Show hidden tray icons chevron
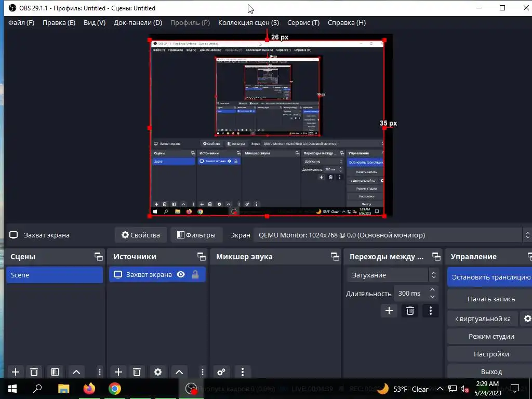532x399 pixels. click(440, 389)
